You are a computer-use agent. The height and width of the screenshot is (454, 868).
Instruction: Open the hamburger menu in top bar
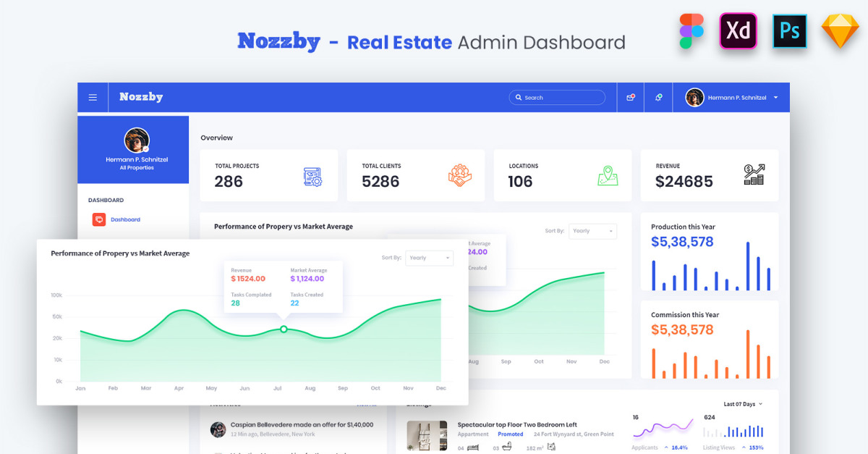pyautogui.click(x=93, y=98)
